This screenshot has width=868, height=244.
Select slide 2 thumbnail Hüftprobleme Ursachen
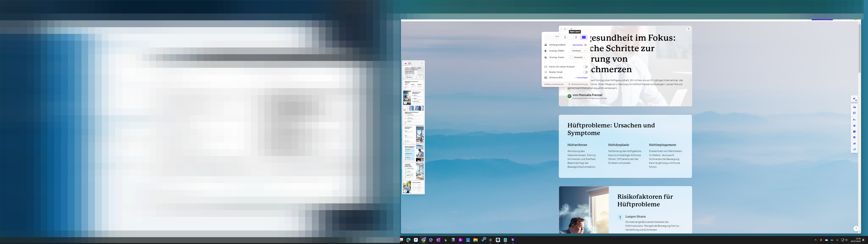click(x=413, y=85)
